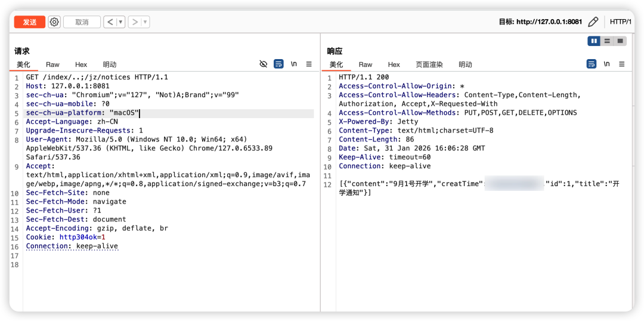Toggle word wrap in the request panel

(x=278, y=64)
